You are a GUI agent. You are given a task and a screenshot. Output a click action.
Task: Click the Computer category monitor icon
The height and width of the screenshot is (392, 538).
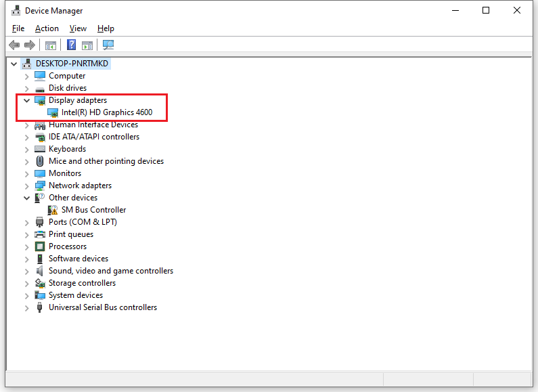[40, 76]
